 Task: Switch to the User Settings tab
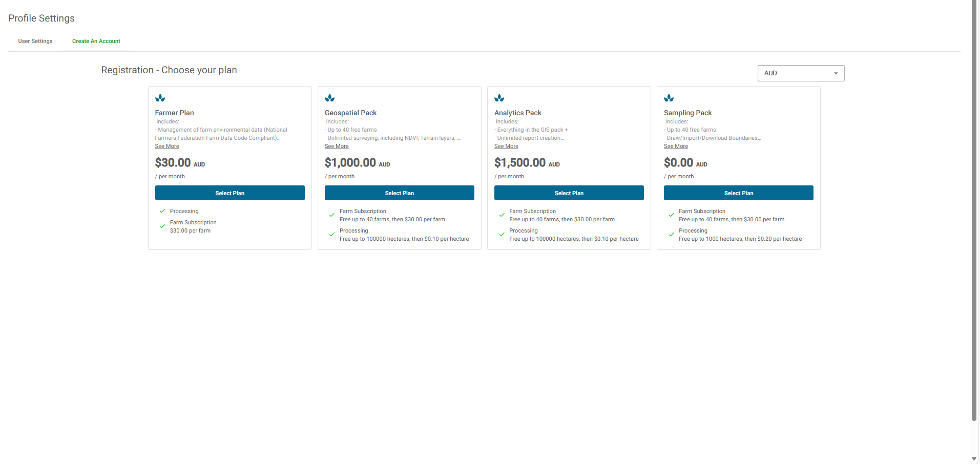[x=35, y=41]
